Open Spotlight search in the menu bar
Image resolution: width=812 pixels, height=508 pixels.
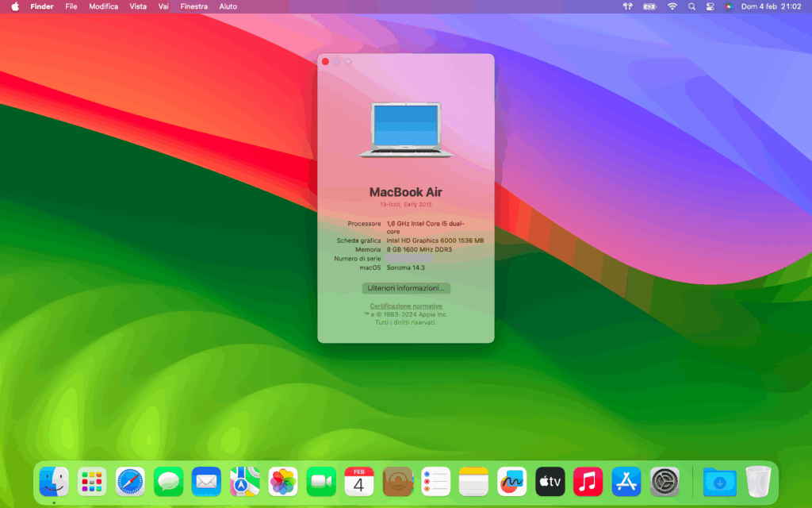691,6
